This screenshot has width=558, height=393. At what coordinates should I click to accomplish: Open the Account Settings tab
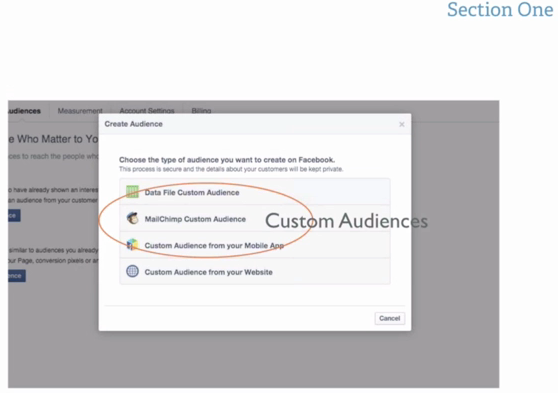click(x=147, y=111)
